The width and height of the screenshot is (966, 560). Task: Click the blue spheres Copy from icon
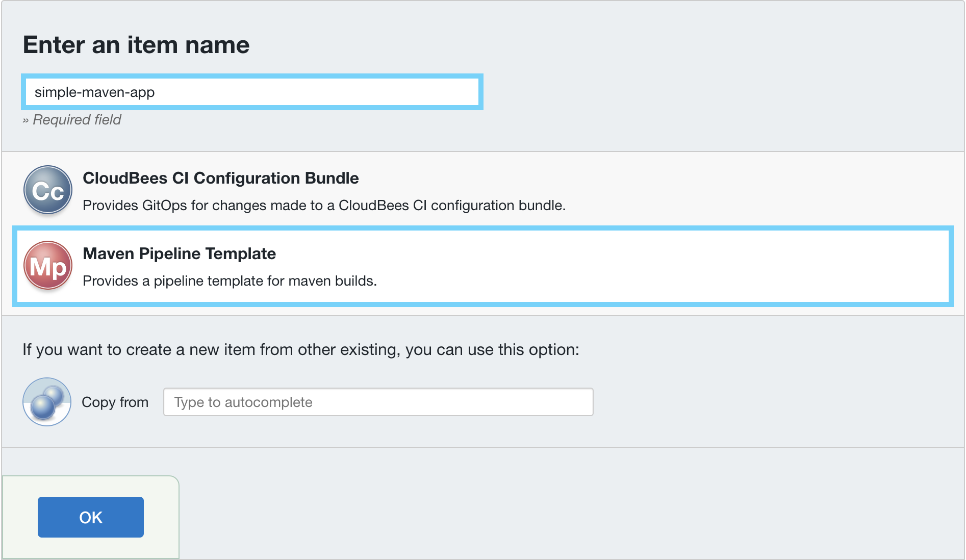click(47, 402)
